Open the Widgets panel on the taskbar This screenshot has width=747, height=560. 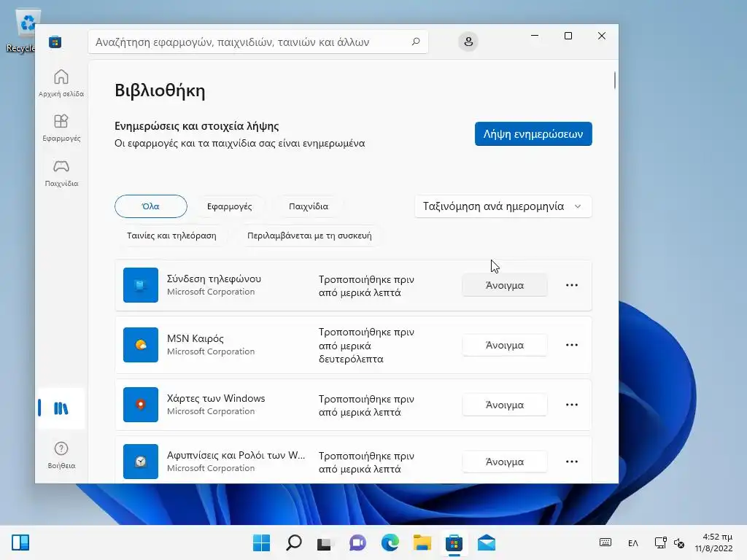point(20,542)
